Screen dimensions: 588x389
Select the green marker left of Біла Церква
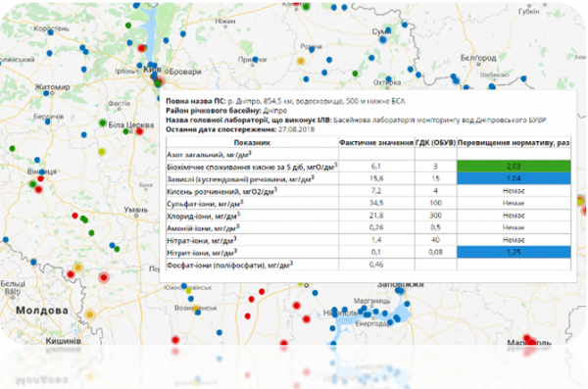click(103, 123)
